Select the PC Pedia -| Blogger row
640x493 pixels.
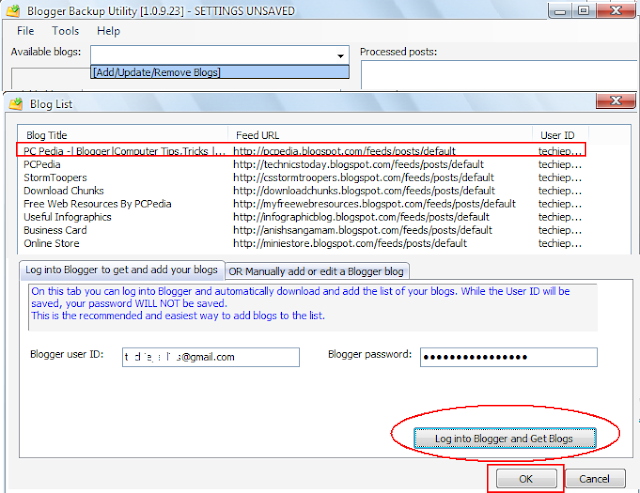(301, 150)
